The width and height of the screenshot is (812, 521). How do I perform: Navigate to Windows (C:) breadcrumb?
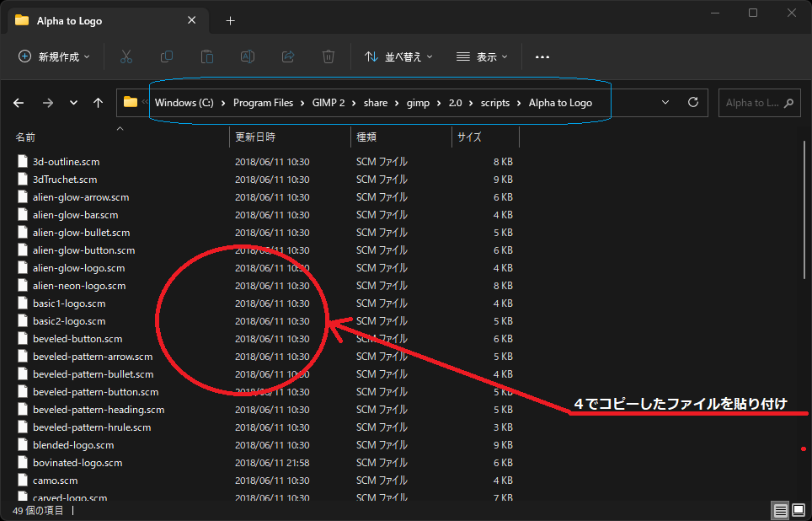coord(184,103)
